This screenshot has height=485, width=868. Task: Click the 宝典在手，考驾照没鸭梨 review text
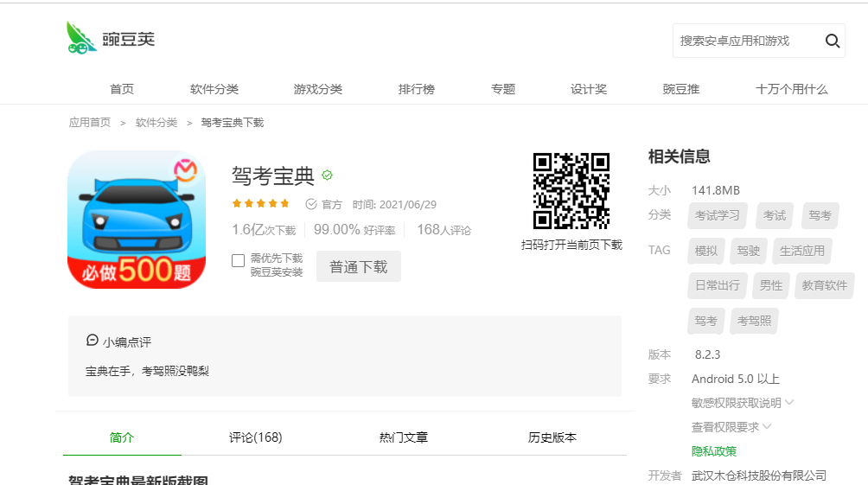(147, 371)
